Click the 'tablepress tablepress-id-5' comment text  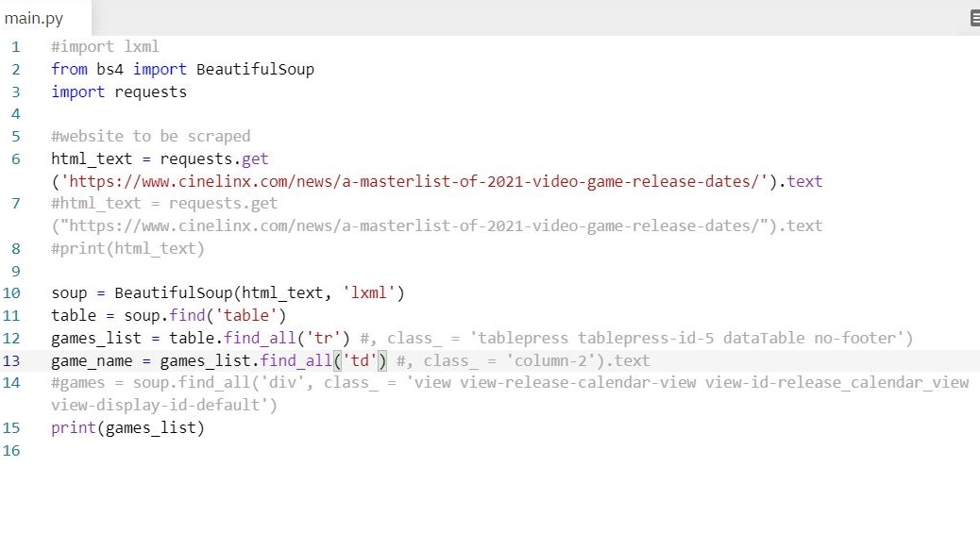[x=595, y=339]
